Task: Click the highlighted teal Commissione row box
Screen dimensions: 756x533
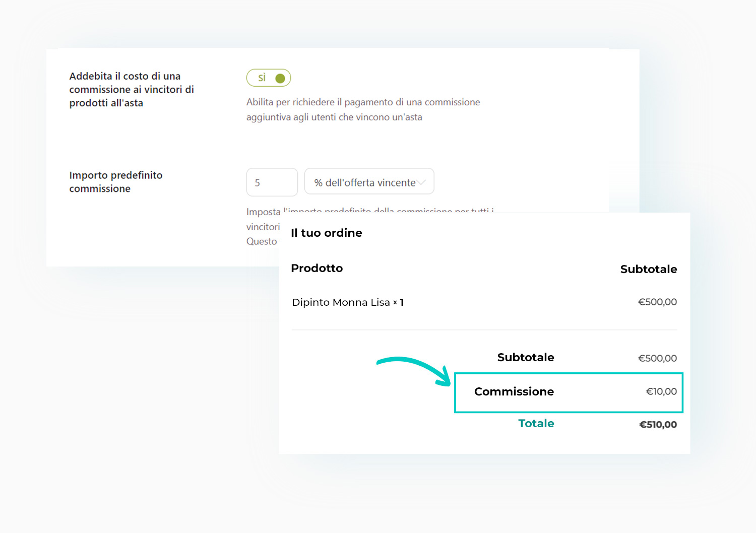Action: click(x=569, y=392)
